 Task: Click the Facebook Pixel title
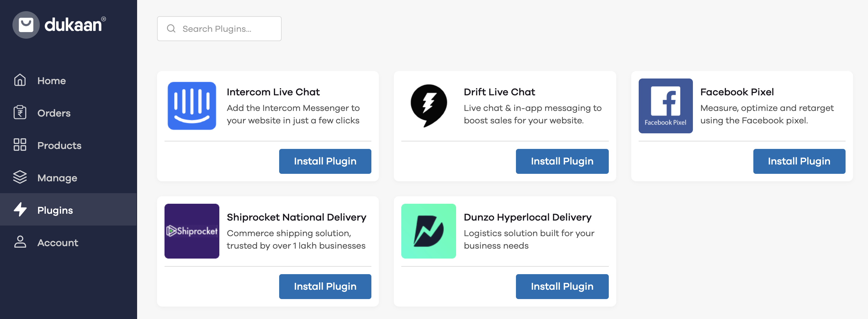pyautogui.click(x=737, y=92)
